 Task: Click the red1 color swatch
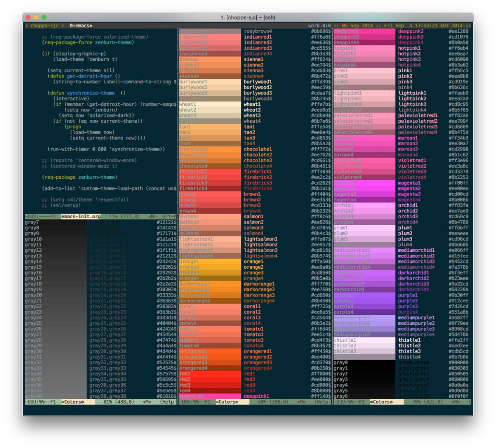(x=210, y=374)
